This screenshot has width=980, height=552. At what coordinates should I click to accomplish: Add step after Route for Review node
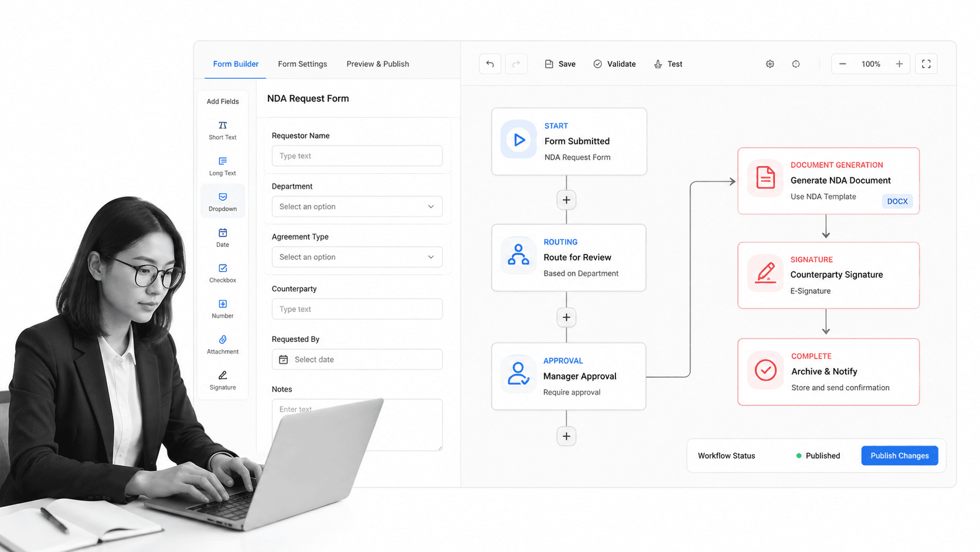point(566,317)
